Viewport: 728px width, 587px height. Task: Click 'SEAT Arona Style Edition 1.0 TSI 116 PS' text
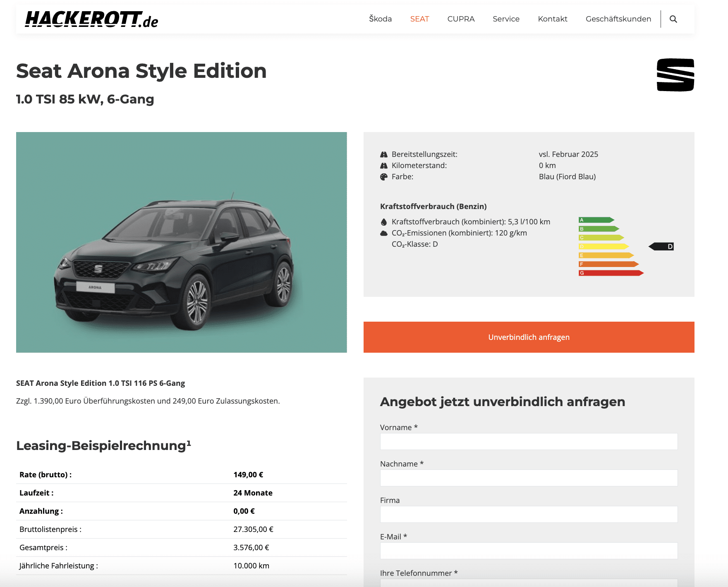(x=101, y=383)
